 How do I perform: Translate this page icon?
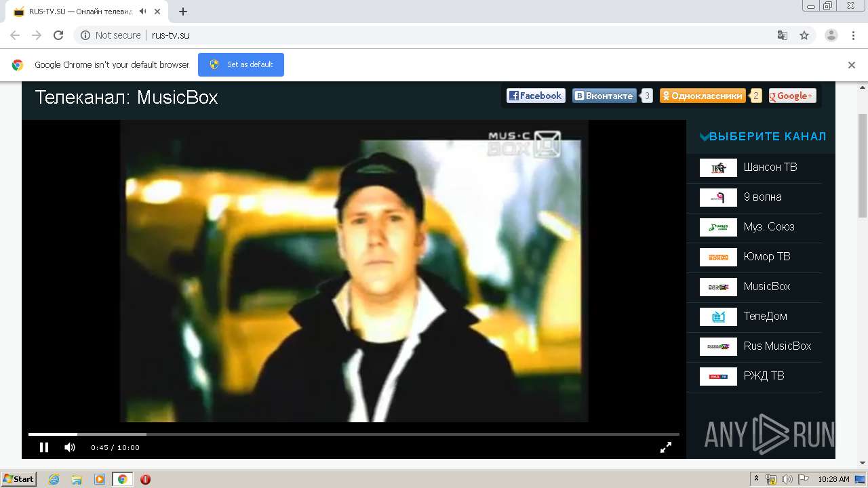[x=783, y=35]
